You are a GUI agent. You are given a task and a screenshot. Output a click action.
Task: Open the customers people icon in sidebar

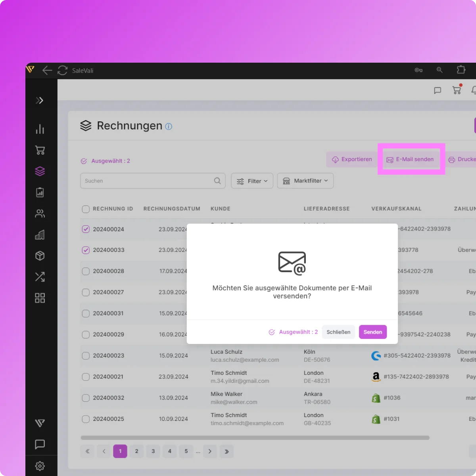(40, 214)
